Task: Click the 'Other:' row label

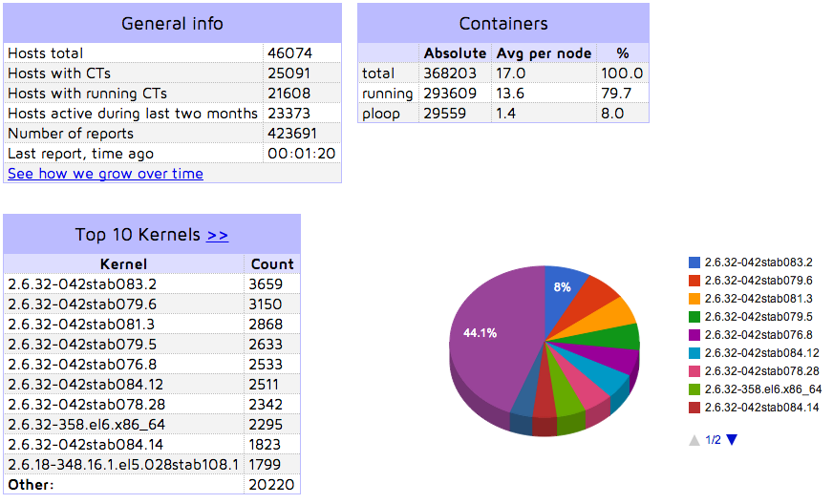Action: point(31,485)
